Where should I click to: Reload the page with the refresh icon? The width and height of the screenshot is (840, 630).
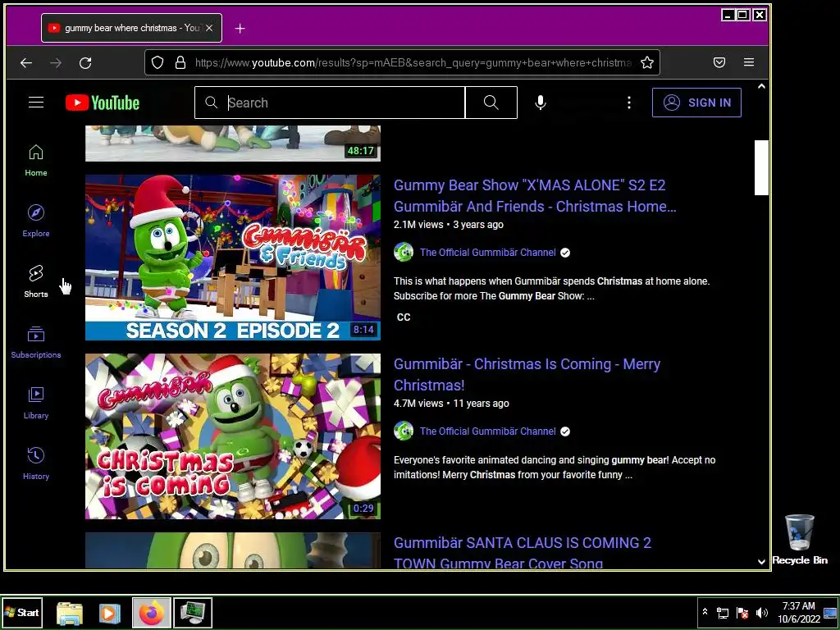85,62
